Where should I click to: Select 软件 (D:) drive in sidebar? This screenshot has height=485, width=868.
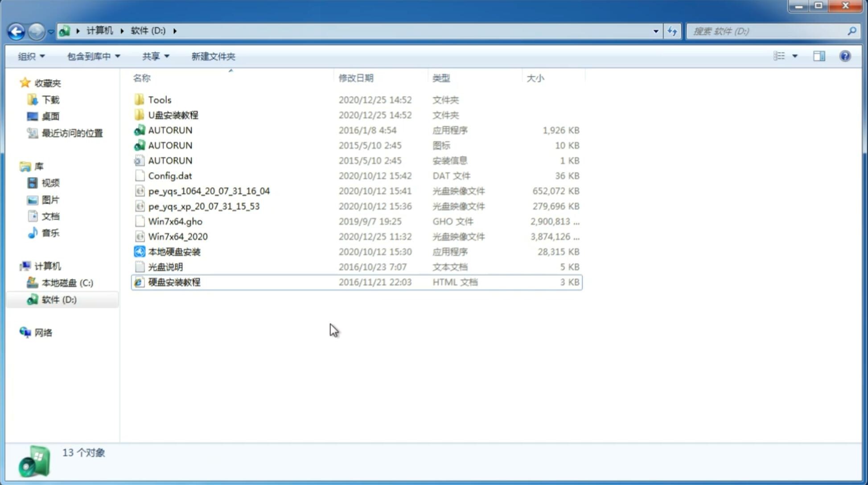coord(58,299)
